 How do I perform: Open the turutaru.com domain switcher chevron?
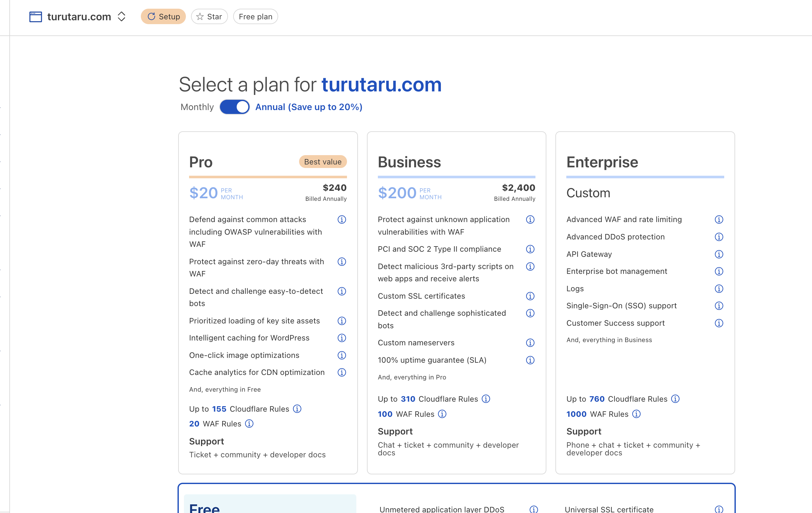pos(121,16)
